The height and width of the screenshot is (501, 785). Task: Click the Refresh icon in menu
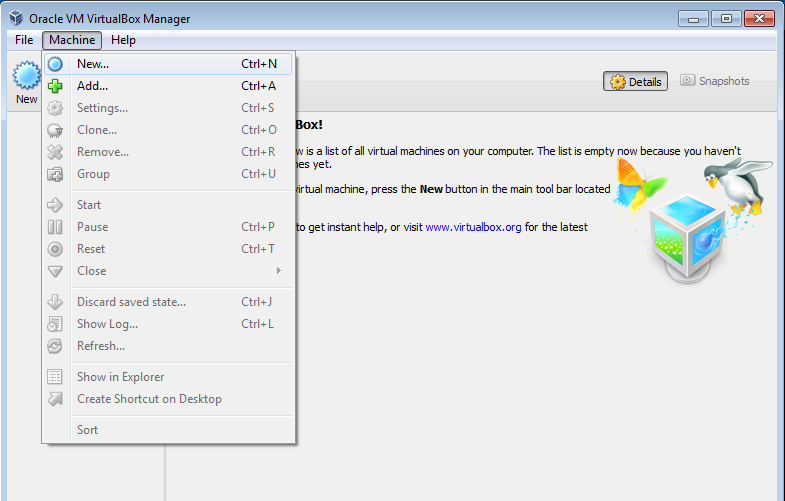(56, 346)
